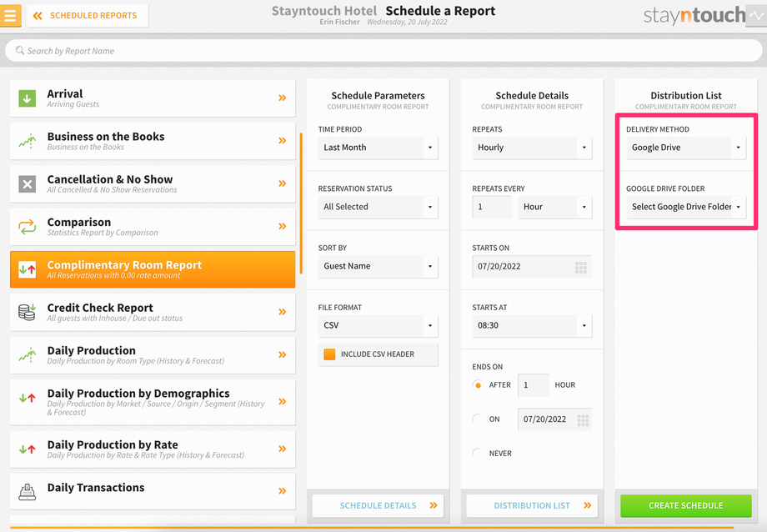Screen dimensions: 767x532
Task: Click the Cancellation & No Show X icon
Action: pos(28,184)
